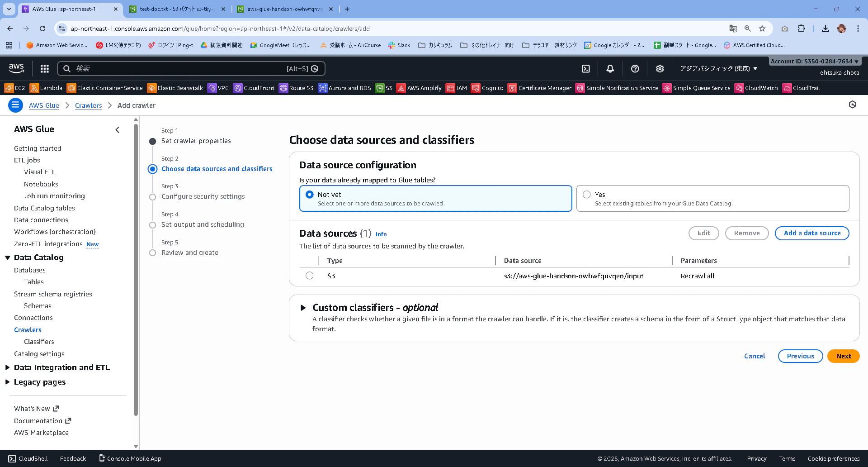Click the sidebar scroll down arrow
The image size is (868, 467).
(x=136, y=446)
